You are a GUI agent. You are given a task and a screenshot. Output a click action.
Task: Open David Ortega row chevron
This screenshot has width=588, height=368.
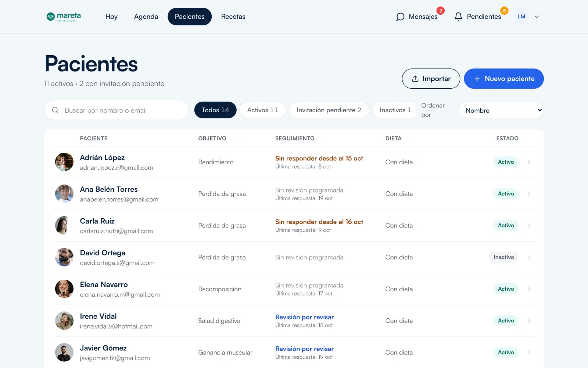click(x=529, y=257)
